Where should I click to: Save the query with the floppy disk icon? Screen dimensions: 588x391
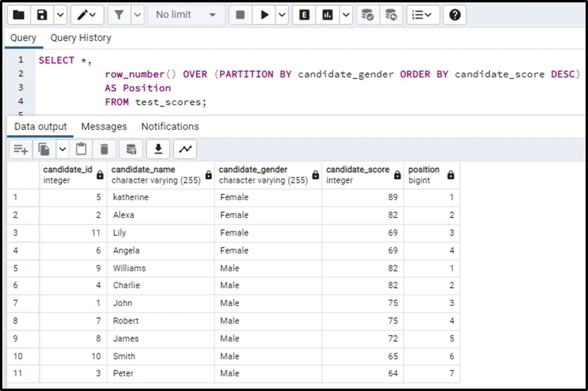click(x=42, y=15)
